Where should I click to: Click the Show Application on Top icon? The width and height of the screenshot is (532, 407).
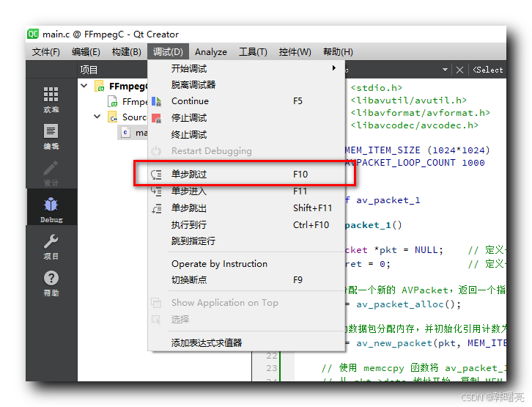(156, 303)
